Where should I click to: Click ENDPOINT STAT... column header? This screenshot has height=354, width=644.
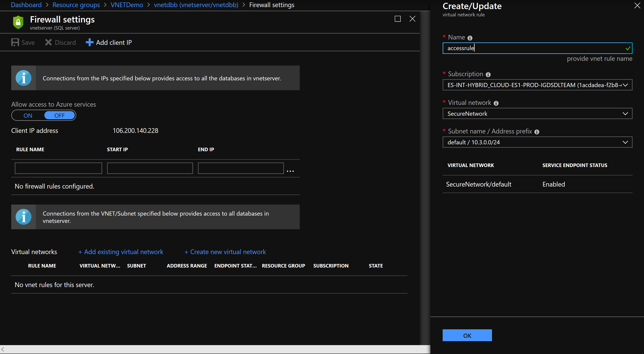(235, 266)
